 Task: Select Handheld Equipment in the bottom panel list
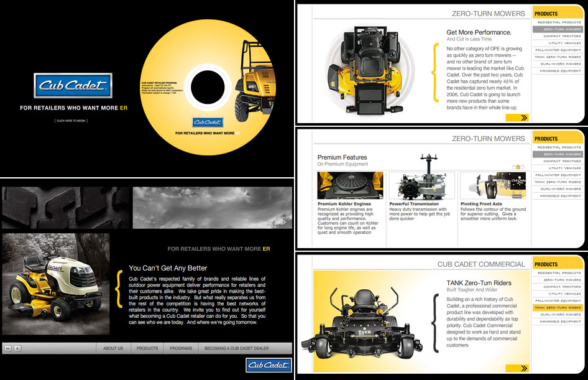[558, 322]
